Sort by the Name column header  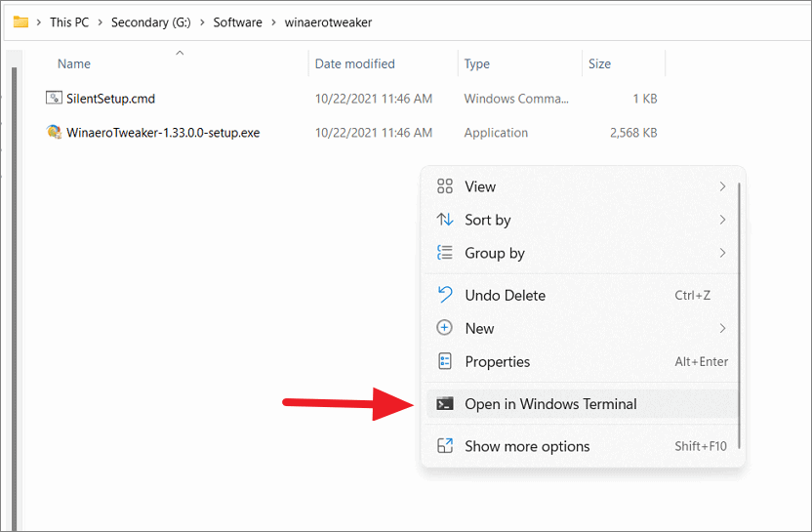tap(74, 63)
